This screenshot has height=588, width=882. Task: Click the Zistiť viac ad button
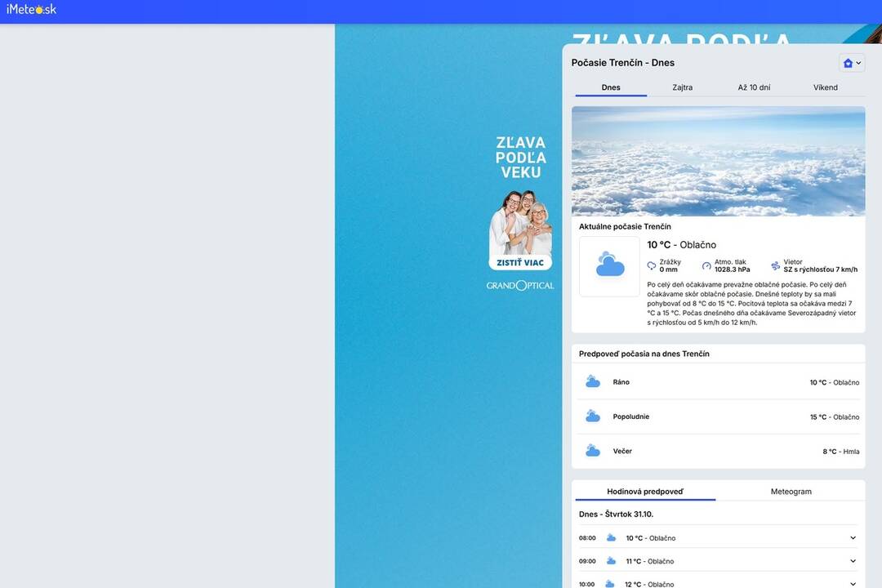pyautogui.click(x=520, y=263)
